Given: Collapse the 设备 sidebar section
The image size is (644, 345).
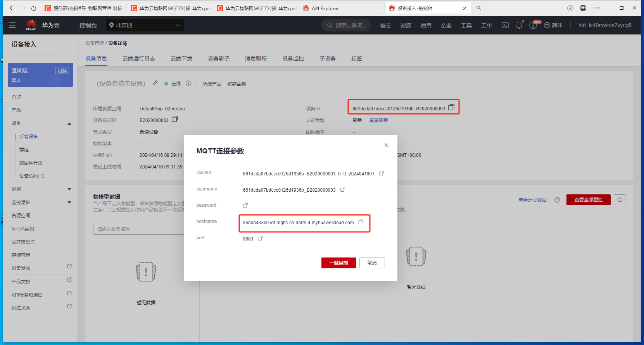Looking at the screenshot, I should [x=69, y=124].
